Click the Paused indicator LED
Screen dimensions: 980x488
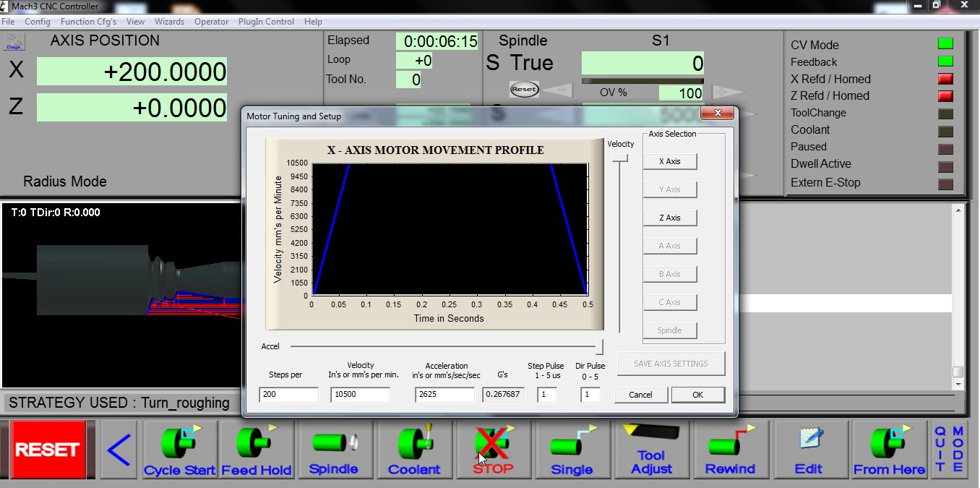tap(945, 149)
